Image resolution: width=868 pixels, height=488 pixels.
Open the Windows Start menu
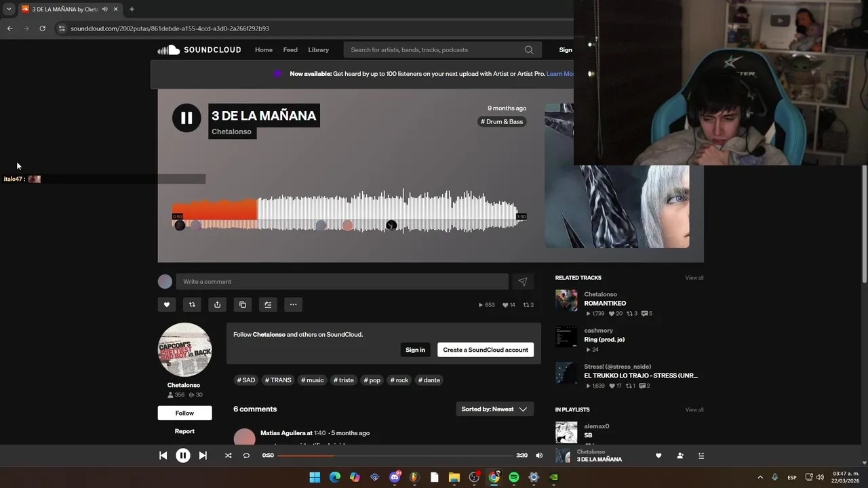(x=315, y=477)
